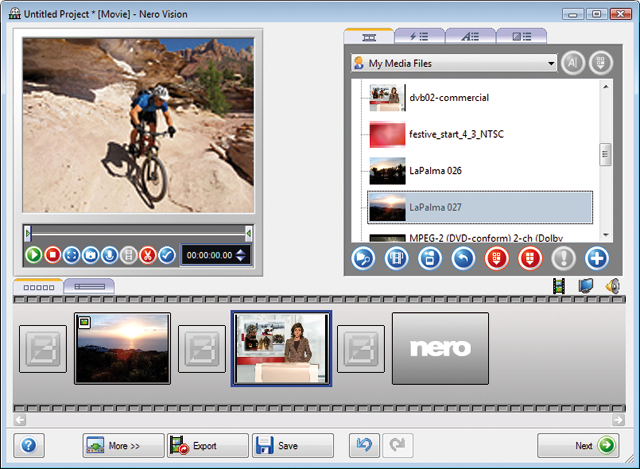Open the My Media Files dropdown
This screenshot has width=640, height=469.
coord(549,63)
